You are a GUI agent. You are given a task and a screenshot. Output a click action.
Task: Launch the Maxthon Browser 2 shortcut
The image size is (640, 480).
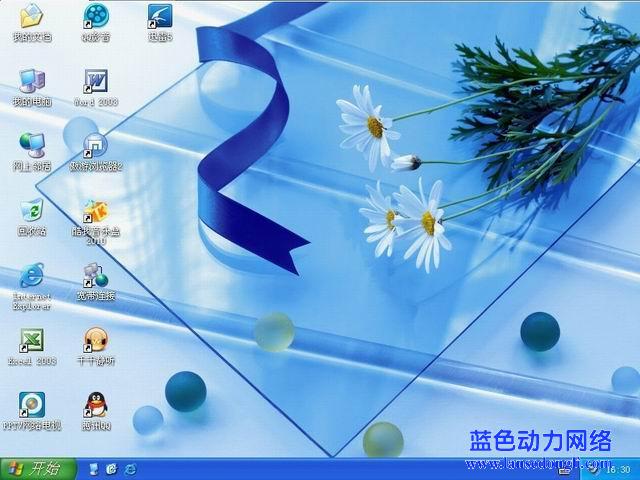point(96,145)
